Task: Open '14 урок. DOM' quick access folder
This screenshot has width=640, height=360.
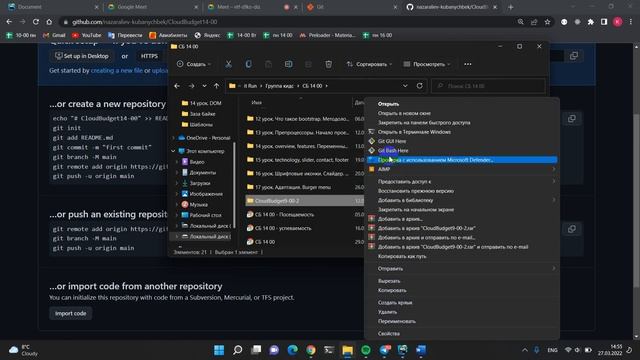Action: tap(205, 103)
